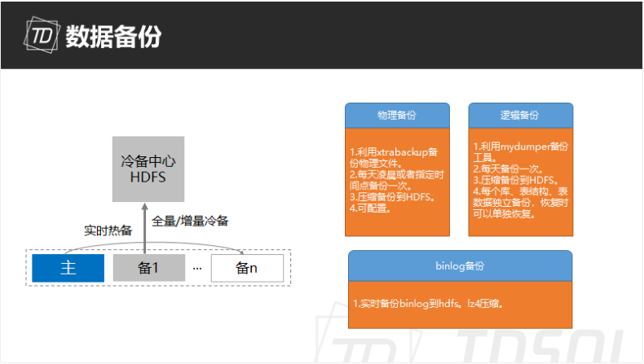This screenshot has height=364, width=644.
Task: Click 3.压缩备份到HDFS in 物理备份 card
Action: tap(392, 197)
